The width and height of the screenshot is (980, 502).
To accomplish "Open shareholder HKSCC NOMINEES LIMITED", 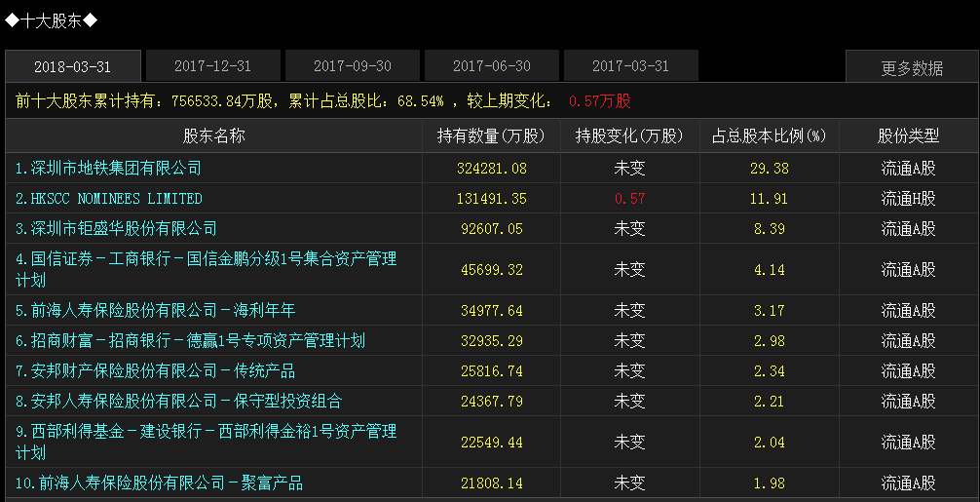I will click(x=108, y=198).
